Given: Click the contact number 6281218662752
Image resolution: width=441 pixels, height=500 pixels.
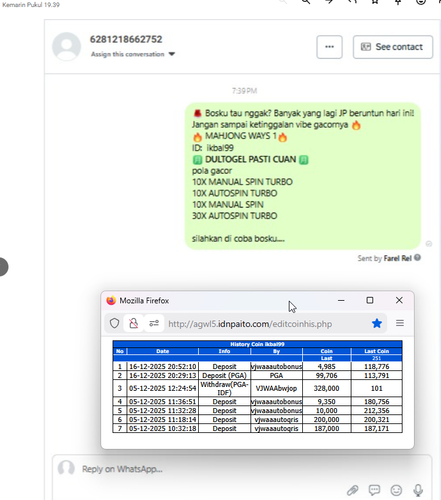Looking at the screenshot, I should pos(126,39).
